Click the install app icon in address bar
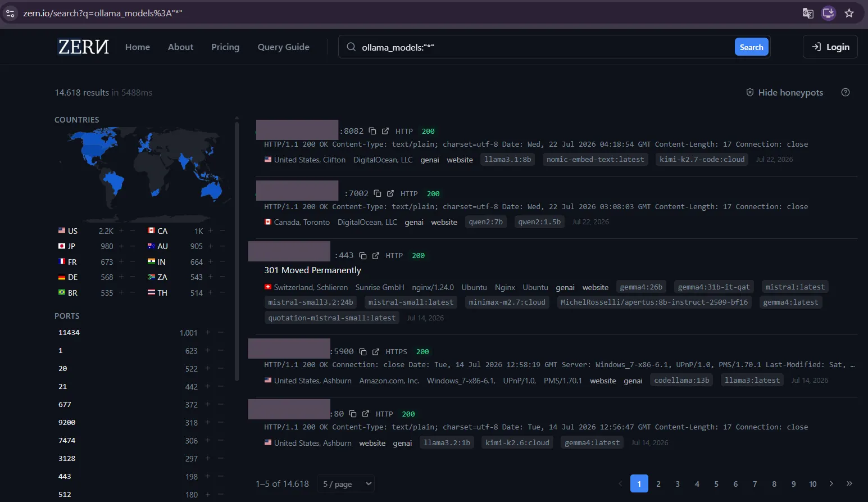The image size is (868, 502). click(828, 13)
